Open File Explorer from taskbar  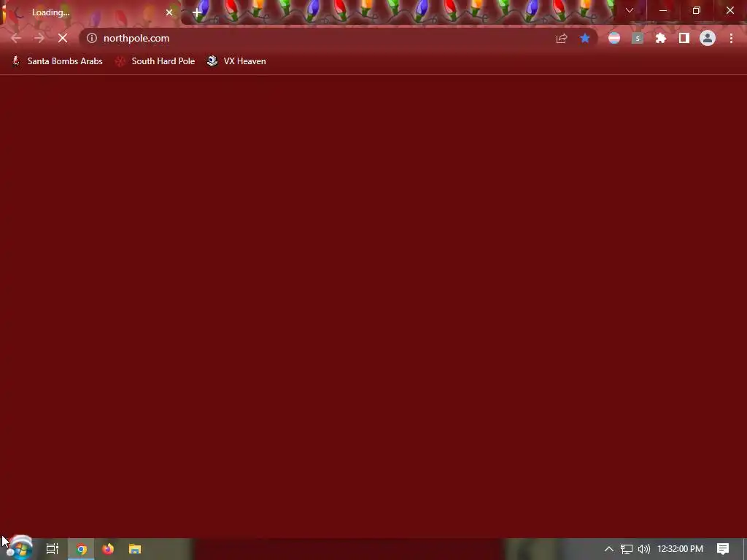click(135, 549)
